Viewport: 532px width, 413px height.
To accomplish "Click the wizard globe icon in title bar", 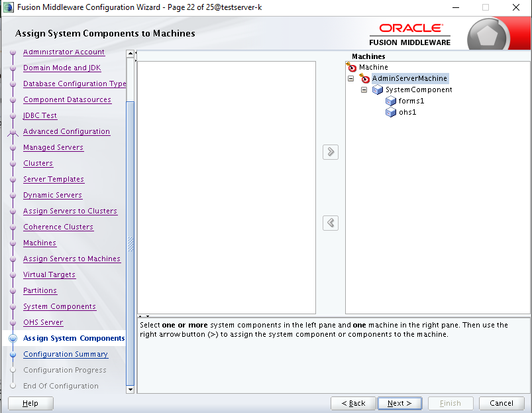I will [x=8, y=7].
